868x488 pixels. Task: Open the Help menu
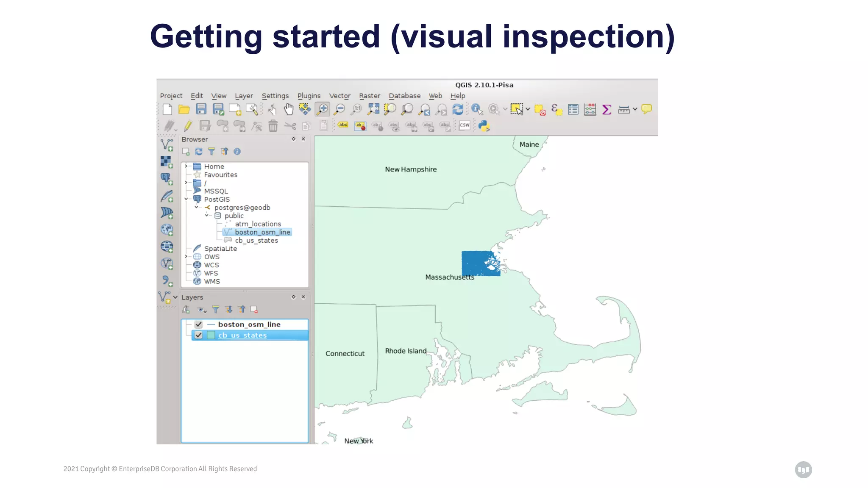458,96
